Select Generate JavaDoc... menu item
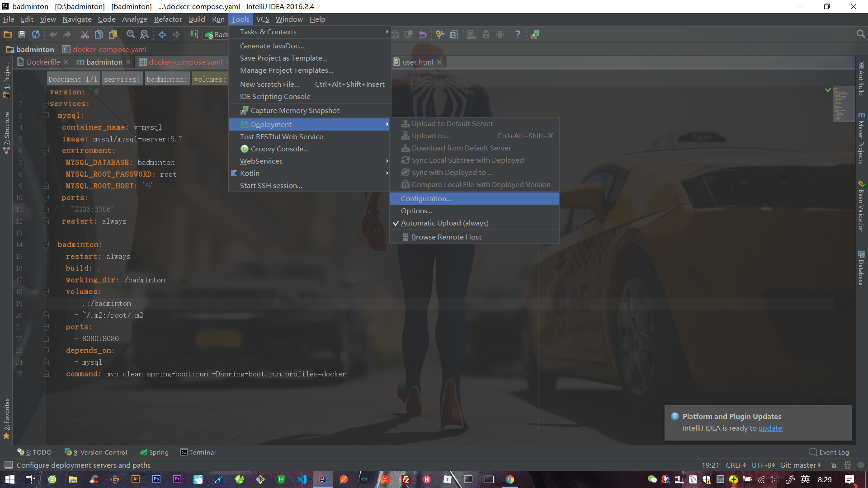Viewport: 868px width, 488px height. coord(309,46)
